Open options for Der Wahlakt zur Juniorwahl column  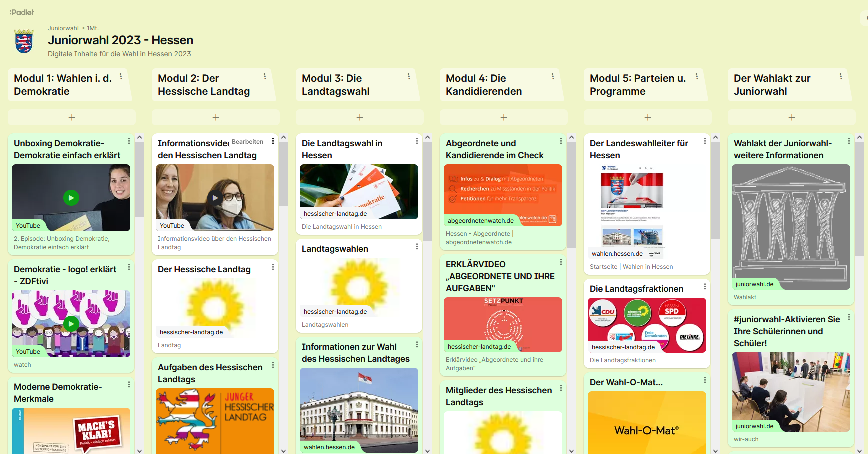tap(841, 76)
